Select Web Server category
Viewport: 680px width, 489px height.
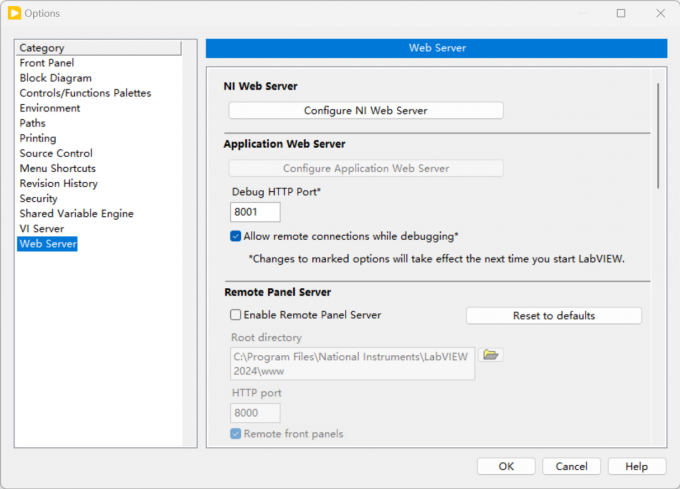pos(48,244)
